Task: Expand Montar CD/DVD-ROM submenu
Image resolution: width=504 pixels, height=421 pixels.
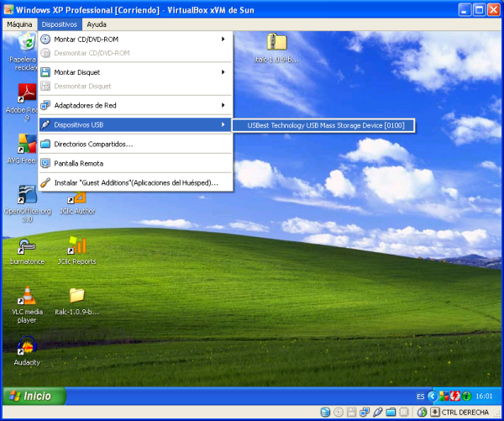Action: click(134, 39)
